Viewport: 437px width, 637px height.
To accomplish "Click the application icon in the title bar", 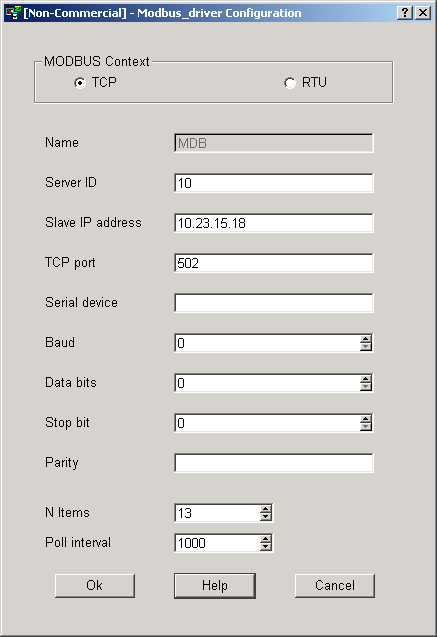I will (x=13, y=13).
